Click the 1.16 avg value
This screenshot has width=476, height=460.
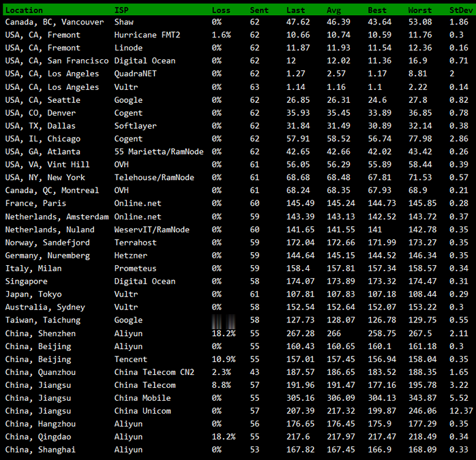point(336,87)
